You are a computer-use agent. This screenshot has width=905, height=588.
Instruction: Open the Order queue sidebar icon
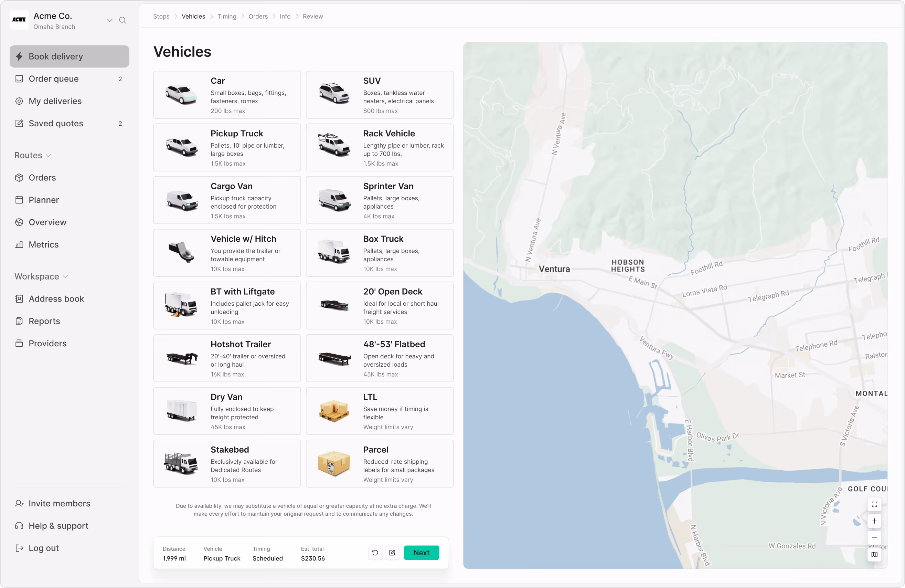(19, 79)
